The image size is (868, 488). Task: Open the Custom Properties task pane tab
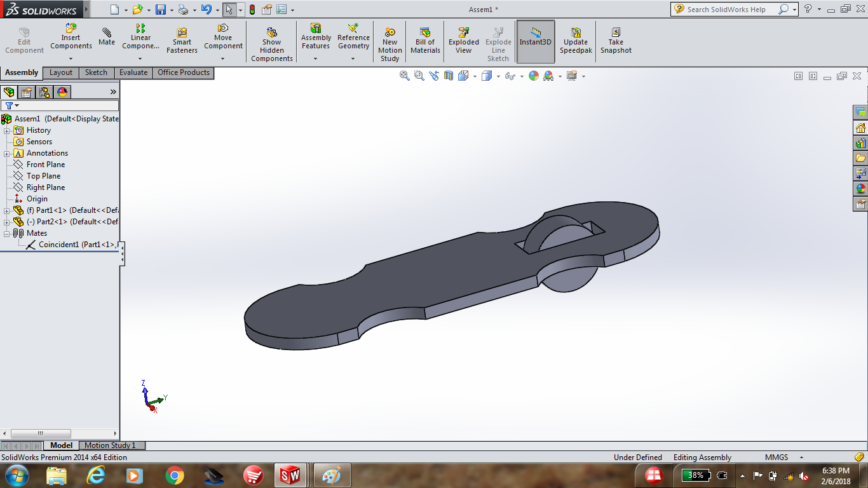tap(861, 203)
